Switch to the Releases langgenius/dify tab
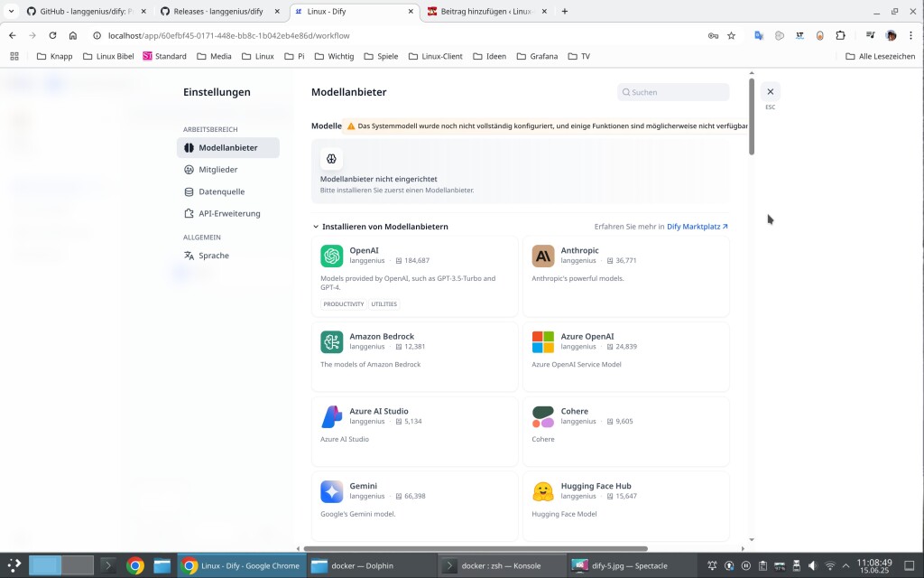924x578 pixels. (218, 11)
